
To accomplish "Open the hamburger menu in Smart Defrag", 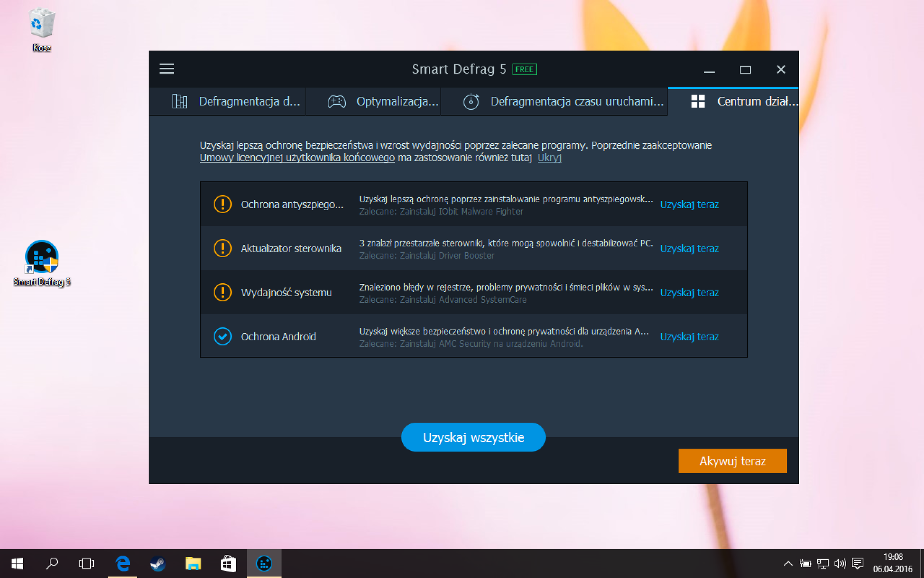I will point(166,69).
